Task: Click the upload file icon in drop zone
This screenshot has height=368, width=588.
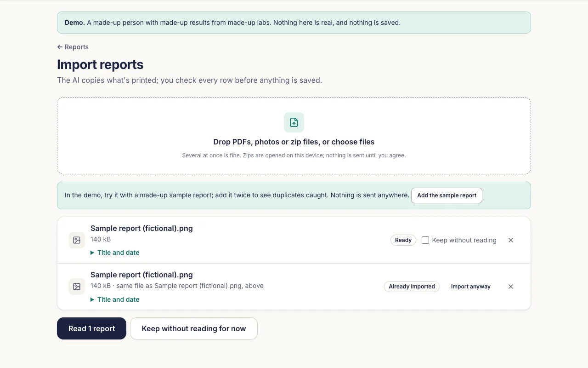Action: 294,122
